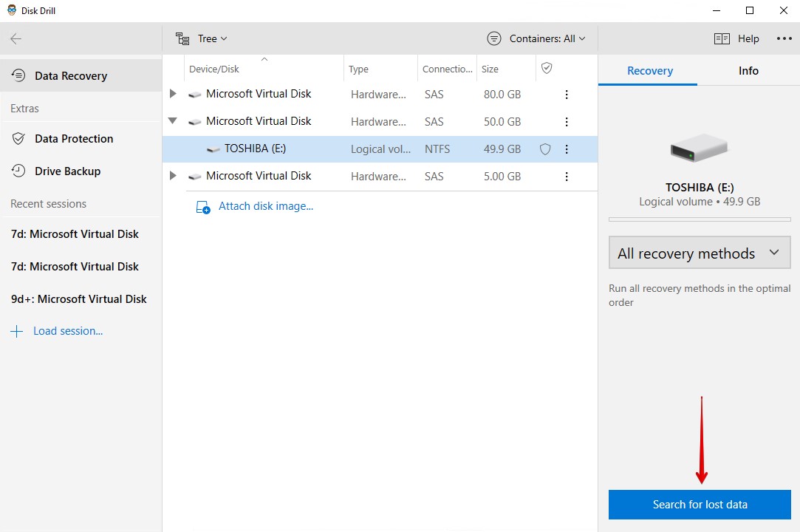Open second 7d: Microsoft Virtual Disk session
800x532 pixels.
pos(75,267)
